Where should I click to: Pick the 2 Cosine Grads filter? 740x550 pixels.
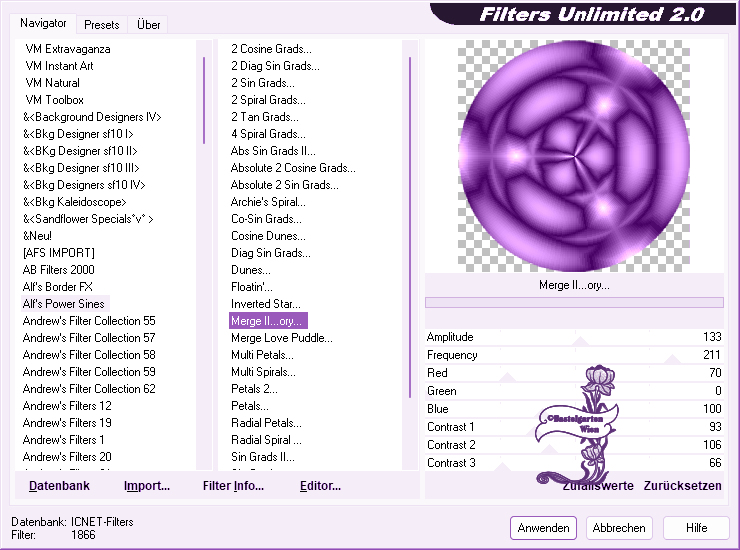tap(271, 49)
